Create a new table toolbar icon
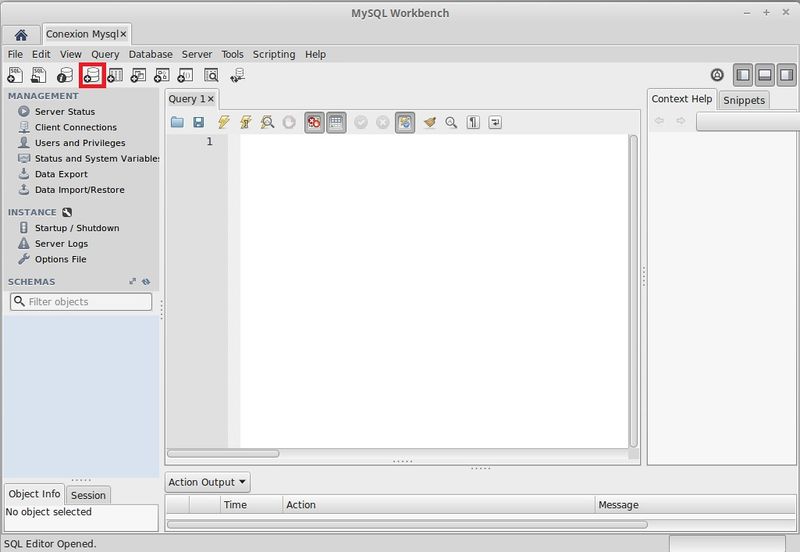800x552 pixels. click(115, 76)
